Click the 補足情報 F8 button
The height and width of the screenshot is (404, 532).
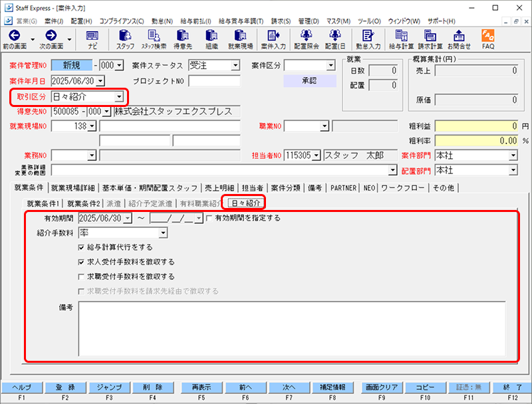pyautogui.click(x=332, y=387)
